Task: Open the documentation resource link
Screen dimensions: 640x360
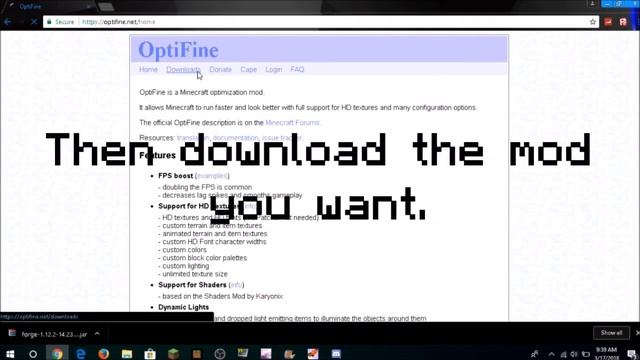Action: pos(236,138)
